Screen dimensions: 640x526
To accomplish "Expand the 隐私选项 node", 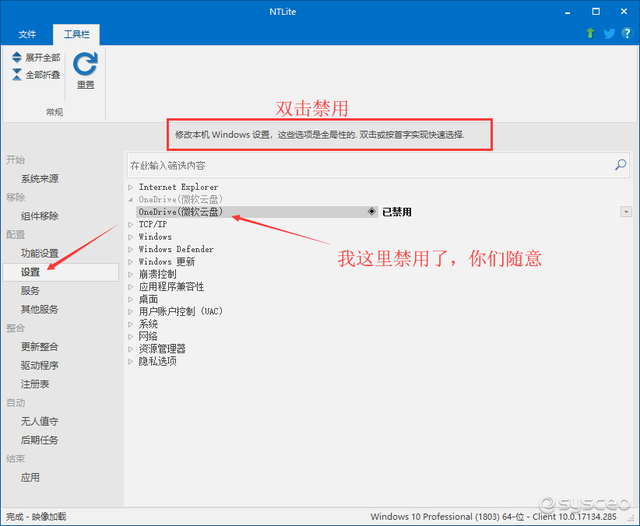I will click(x=131, y=362).
